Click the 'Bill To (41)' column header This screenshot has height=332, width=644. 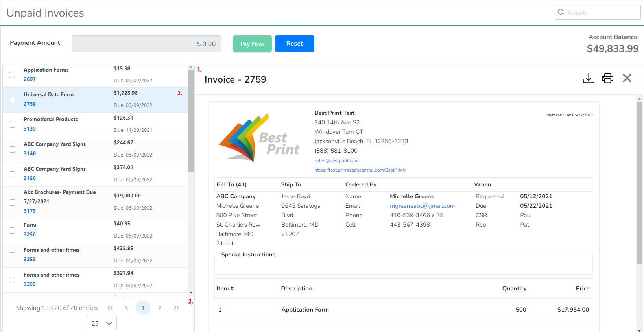click(x=231, y=184)
